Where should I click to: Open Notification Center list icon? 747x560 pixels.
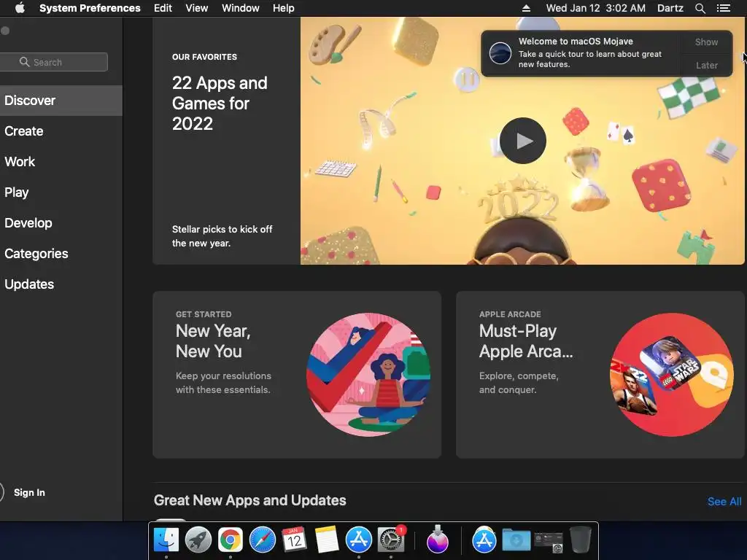(723, 8)
